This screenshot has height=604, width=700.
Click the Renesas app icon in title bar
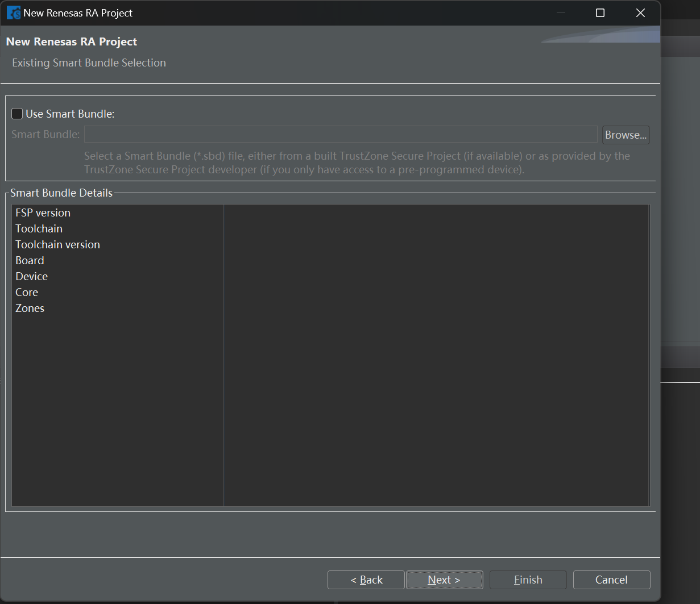(13, 13)
